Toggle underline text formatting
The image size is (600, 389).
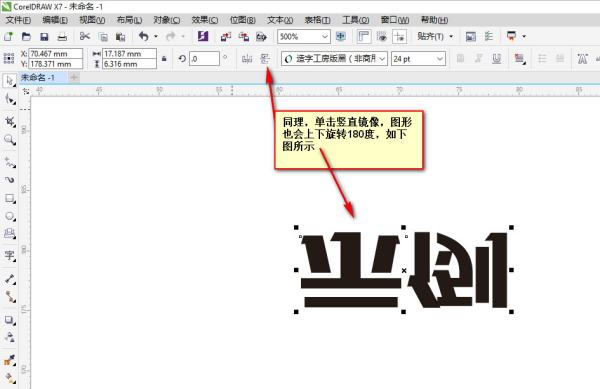coord(497,59)
